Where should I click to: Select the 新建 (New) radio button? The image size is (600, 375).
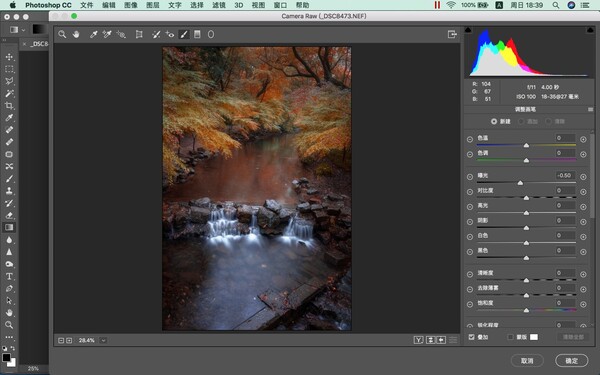coord(494,121)
